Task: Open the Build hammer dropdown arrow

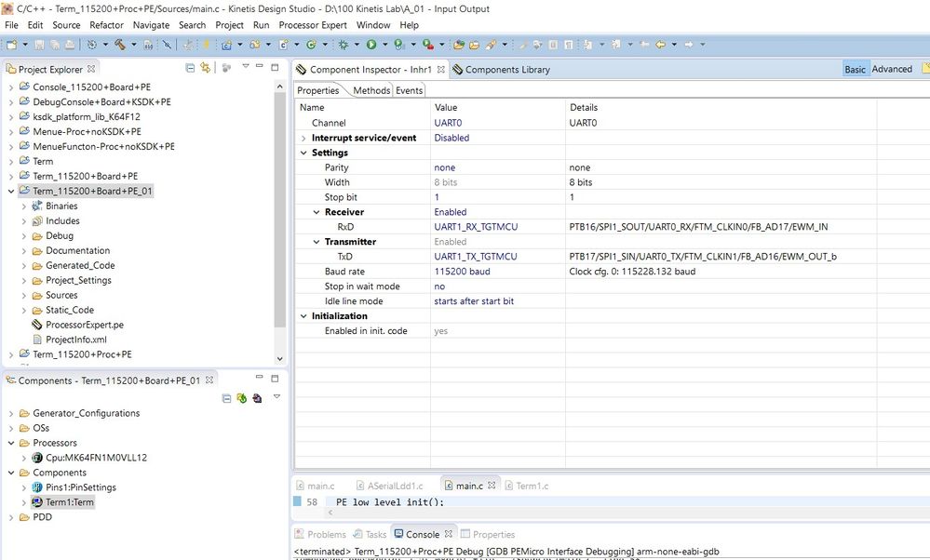Action: (x=133, y=45)
